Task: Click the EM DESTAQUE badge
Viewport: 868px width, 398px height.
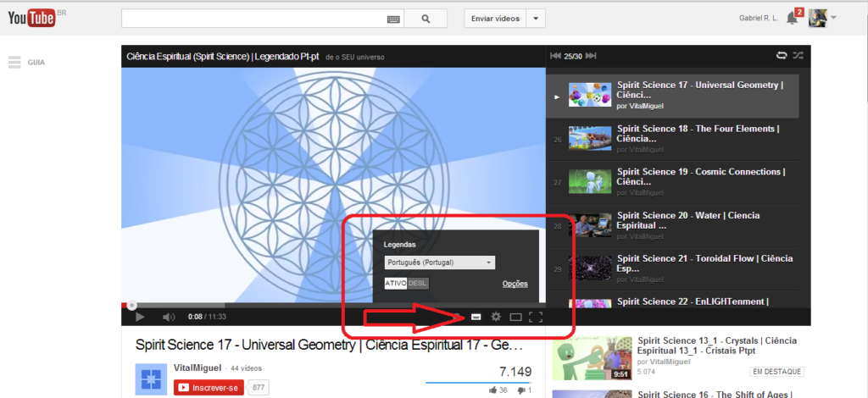Action: [777, 372]
